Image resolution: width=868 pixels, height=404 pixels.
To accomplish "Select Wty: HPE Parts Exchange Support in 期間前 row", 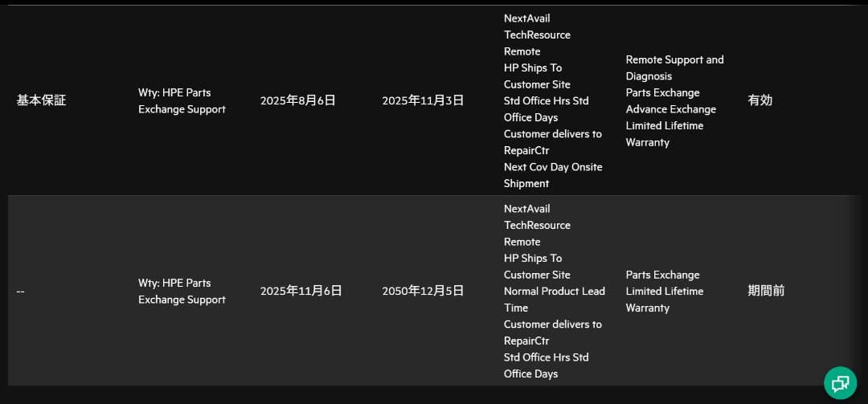I will pyautogui.click(x=182, y=292).
